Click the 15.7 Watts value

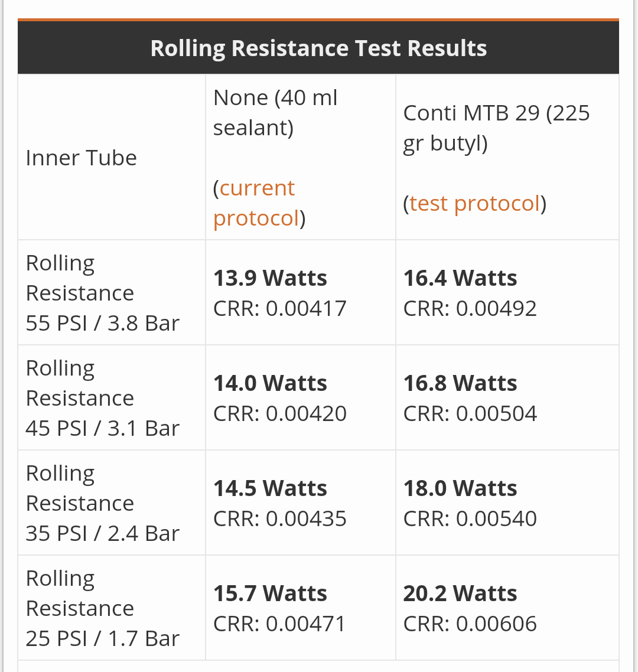(270, 593)
